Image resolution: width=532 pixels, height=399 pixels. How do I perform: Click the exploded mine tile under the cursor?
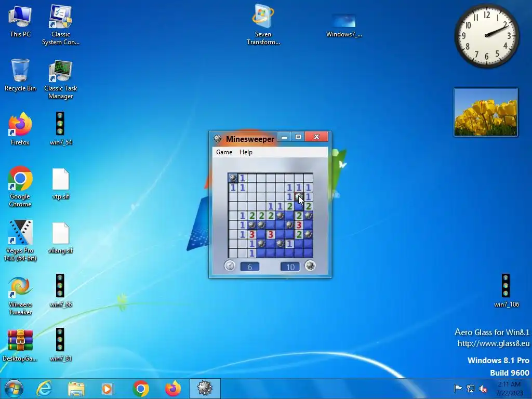click(299, 197)
